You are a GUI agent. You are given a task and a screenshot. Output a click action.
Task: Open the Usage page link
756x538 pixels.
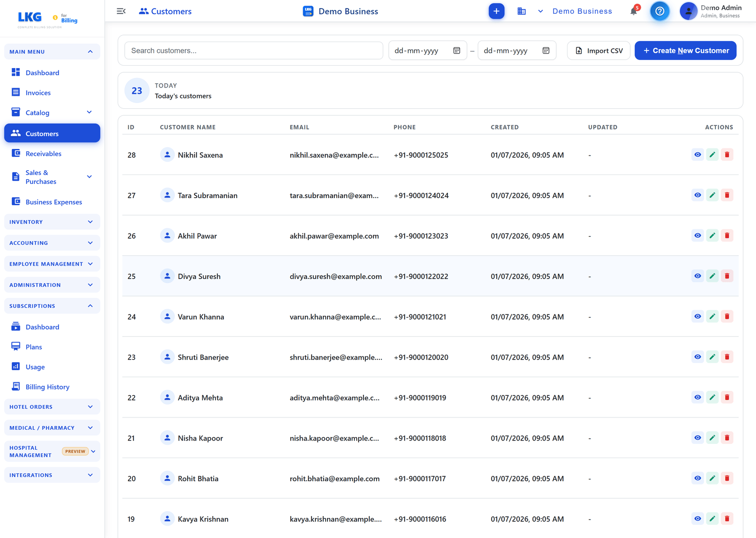click(52, 367)
